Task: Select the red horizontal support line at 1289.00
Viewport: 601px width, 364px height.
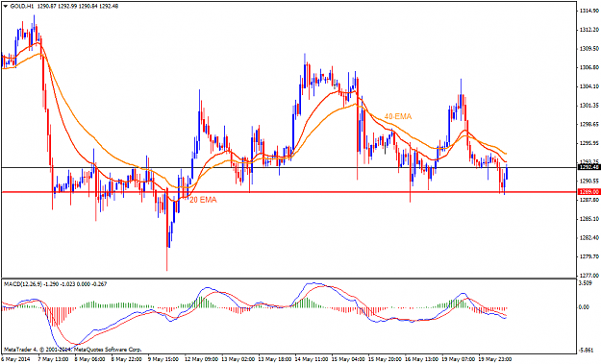Action: 288,192
